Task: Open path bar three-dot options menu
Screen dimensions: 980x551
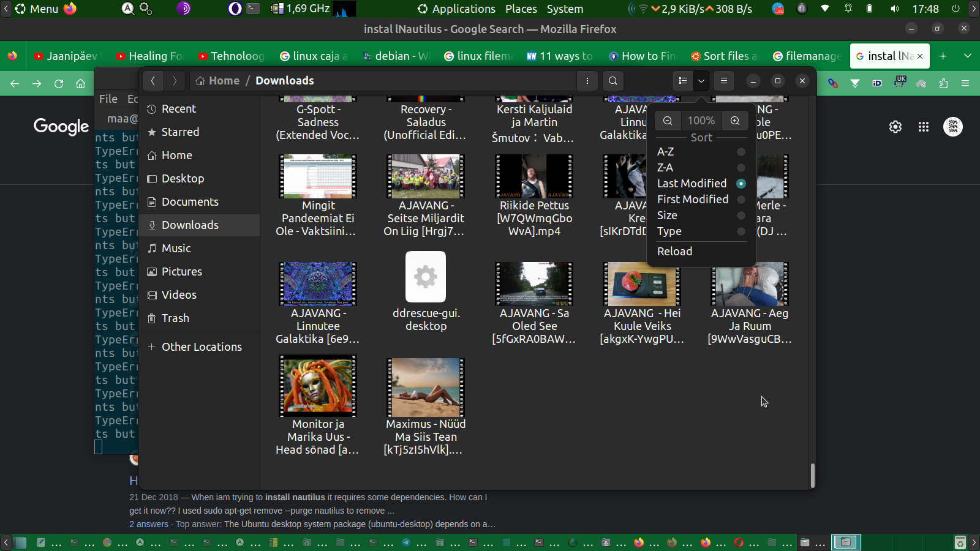Action: [x=587, y=81]
